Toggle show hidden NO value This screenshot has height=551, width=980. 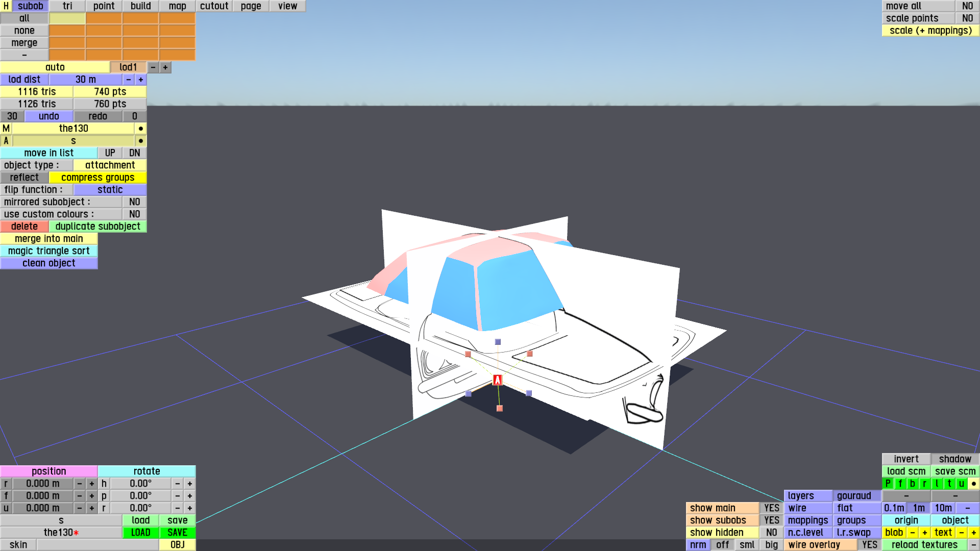(771, 533)
